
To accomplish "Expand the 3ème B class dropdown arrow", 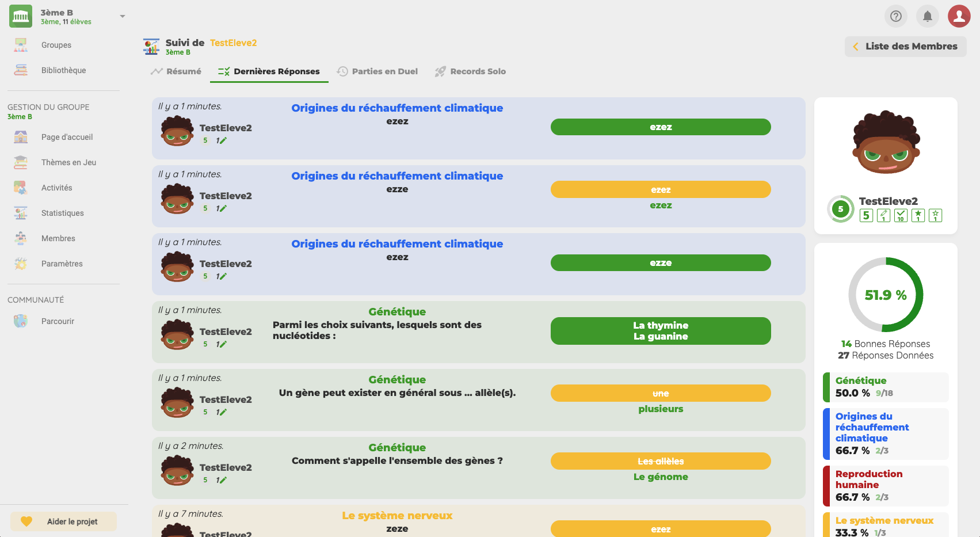I will (x=122, y=16).
